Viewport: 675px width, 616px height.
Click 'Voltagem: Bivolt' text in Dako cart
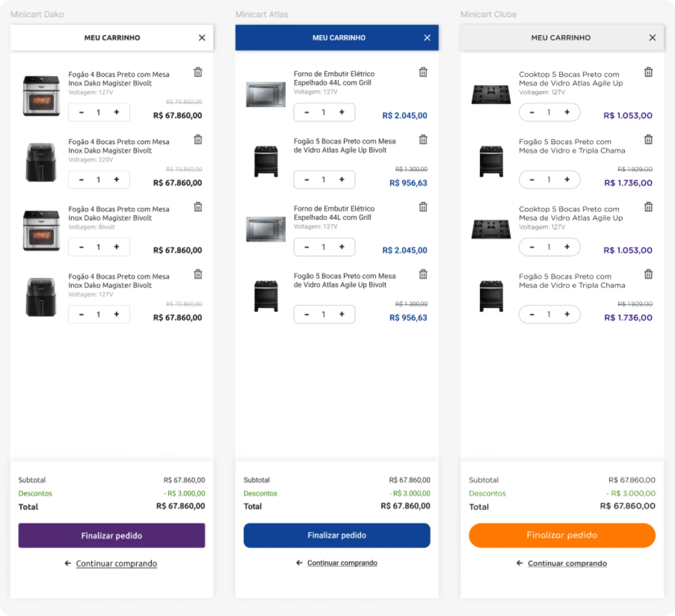click(x=91, y=227)
